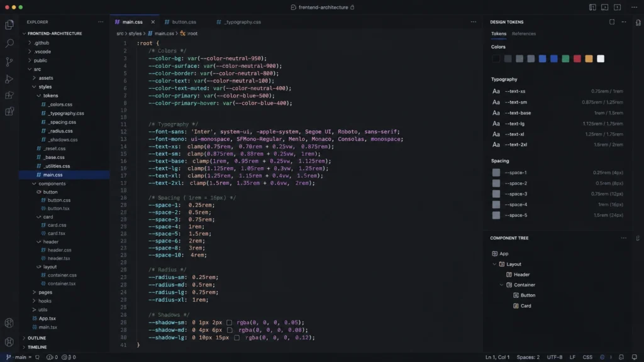Collapse the tokens folder
The height and width of the screenshot is (362, 644).
38,96
